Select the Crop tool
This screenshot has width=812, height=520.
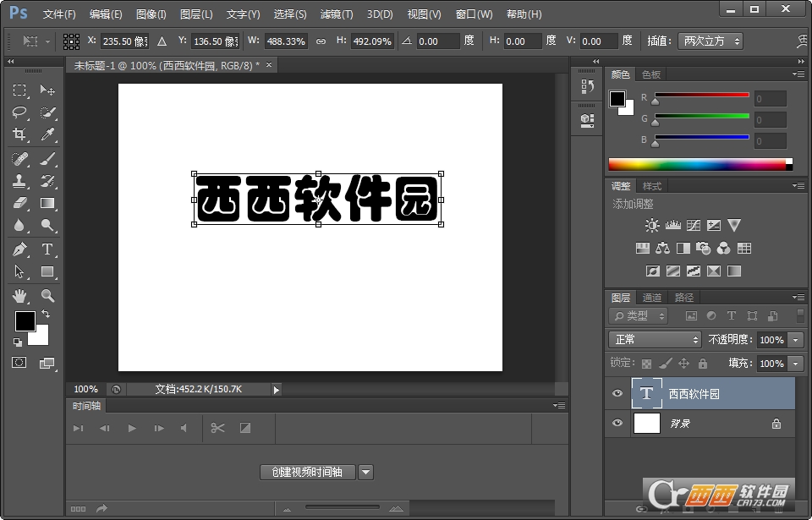click(18, 133)
